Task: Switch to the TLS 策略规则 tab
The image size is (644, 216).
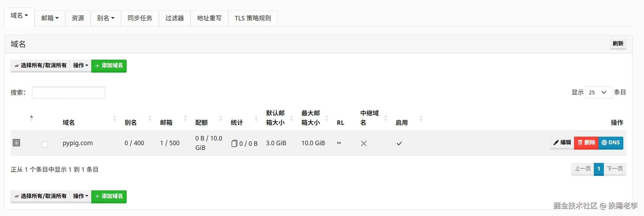Action: [x=253, y=18]
